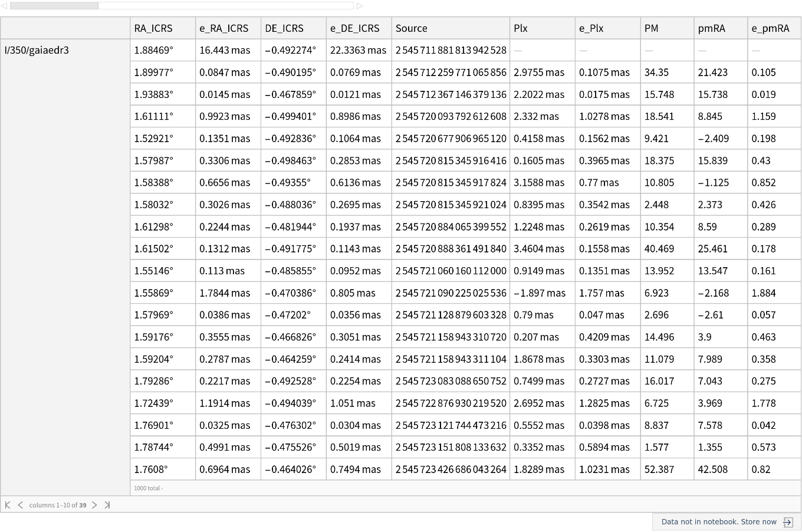The image size is (802, 532).
Task: Click source cell 2545711881813942528
Action: (x=451, y=50)
